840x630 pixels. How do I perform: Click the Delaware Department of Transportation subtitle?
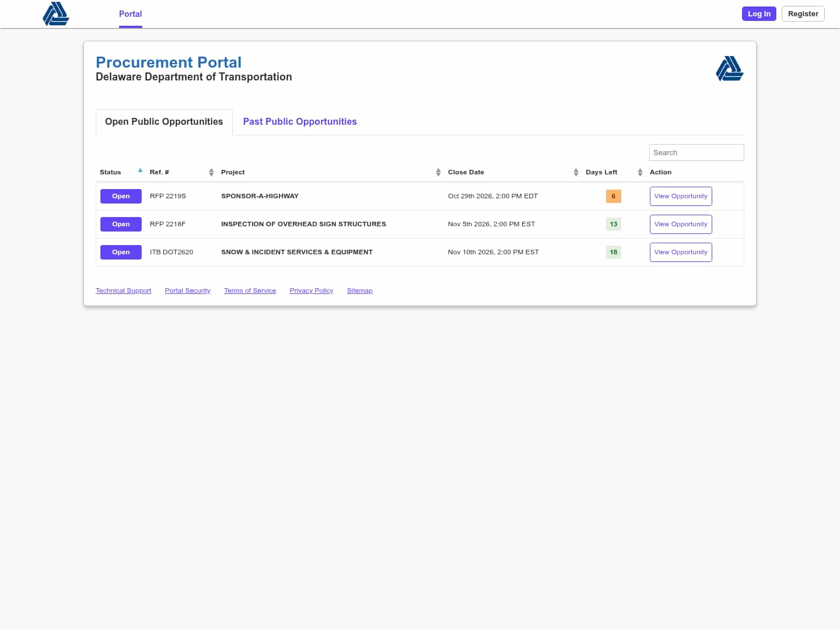click(x=194, y=77)
